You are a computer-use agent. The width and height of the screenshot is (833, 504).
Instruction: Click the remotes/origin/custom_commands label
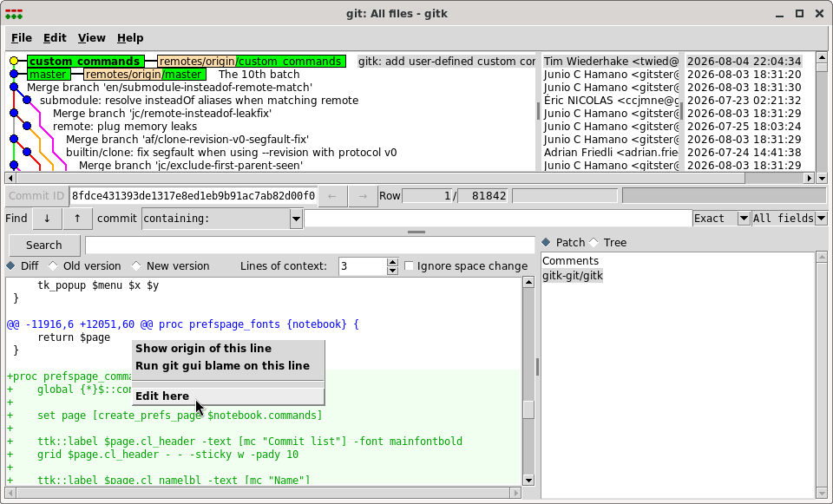pyautogui.click(x=252, y=61)
